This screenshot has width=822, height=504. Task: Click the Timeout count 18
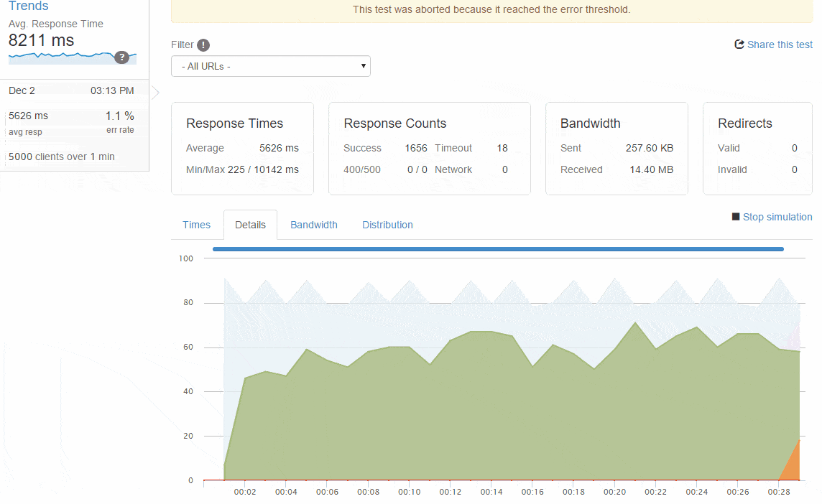pos(502,149)
